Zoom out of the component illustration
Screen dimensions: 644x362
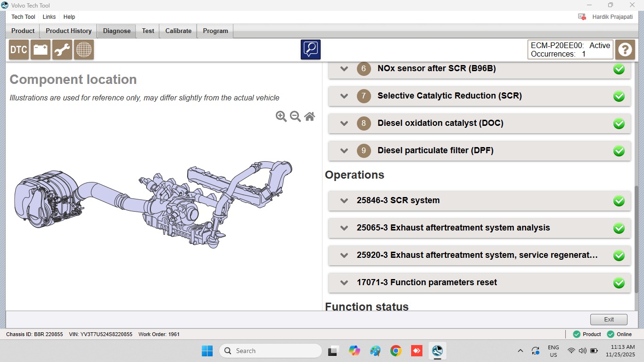coord(296,116)
